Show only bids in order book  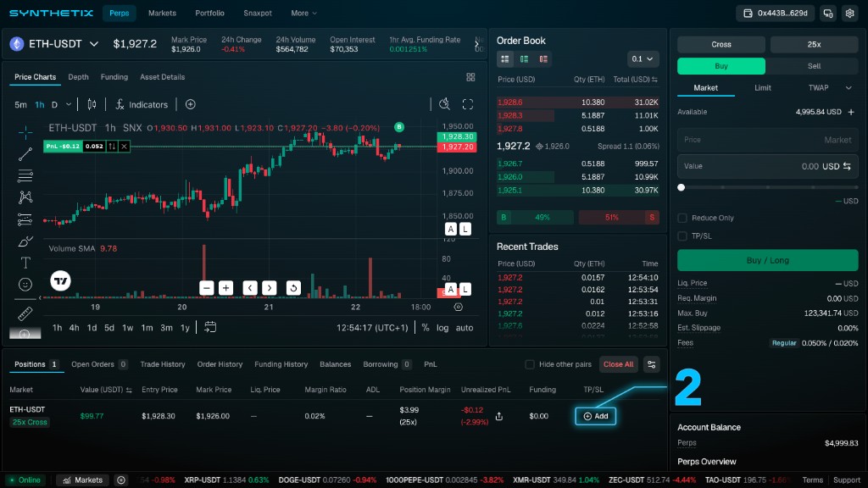pos(524,58)
